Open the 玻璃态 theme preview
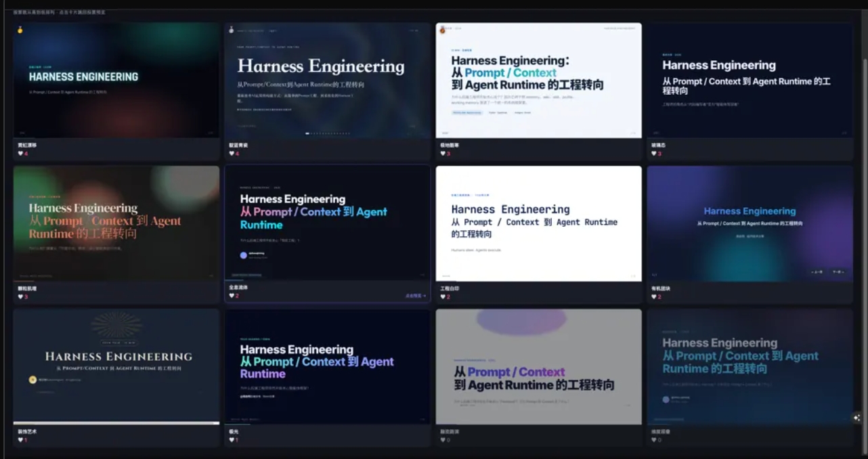The width and height of the screenshot is (868, 459). pyautogui.click(x=750, y=81)
